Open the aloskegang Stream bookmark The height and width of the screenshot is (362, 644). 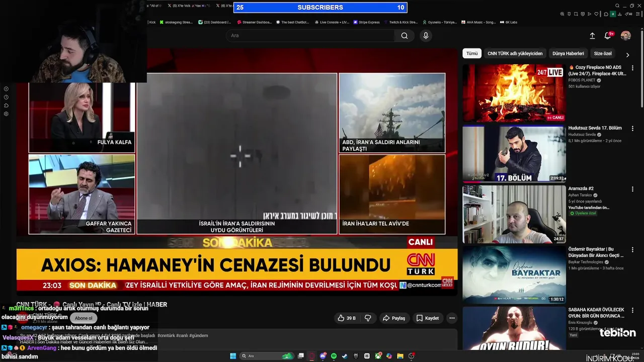tap(177, 22)
